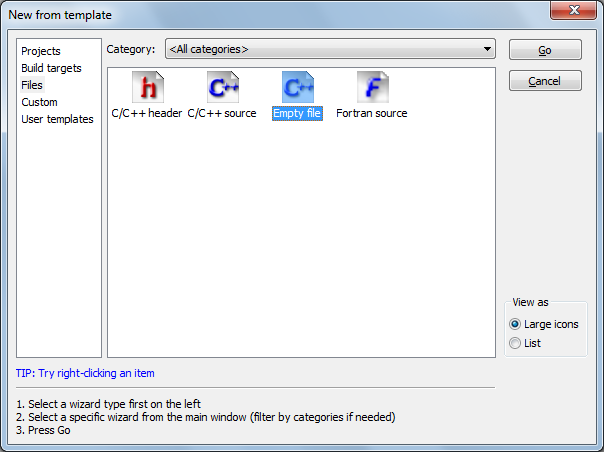Viewport: 604px width, 452px height.
Task: Select the Empty file template icon
Action: click(x=298, y=87)
